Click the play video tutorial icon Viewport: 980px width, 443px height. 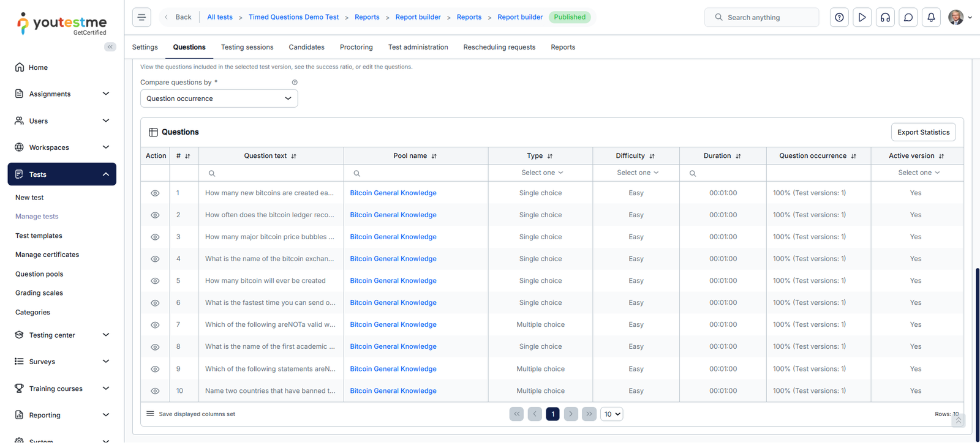862,17
